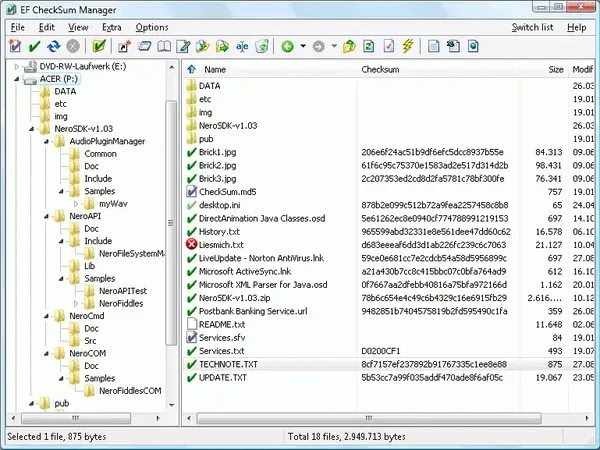
Task: Click the checked document icon of CheckSum.md5
Action: pos(191,191)
